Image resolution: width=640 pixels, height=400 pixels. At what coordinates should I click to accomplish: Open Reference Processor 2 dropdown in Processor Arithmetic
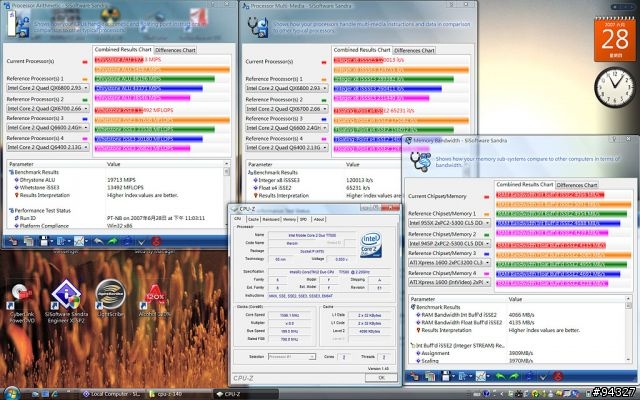pyautogui.click(x=48, y=109)
